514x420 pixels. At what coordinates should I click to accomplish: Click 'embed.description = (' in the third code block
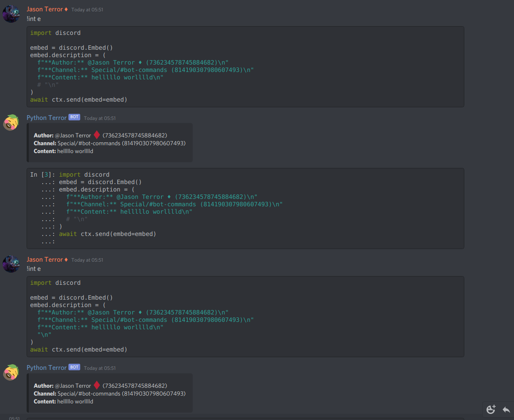(x=68, y=305)
